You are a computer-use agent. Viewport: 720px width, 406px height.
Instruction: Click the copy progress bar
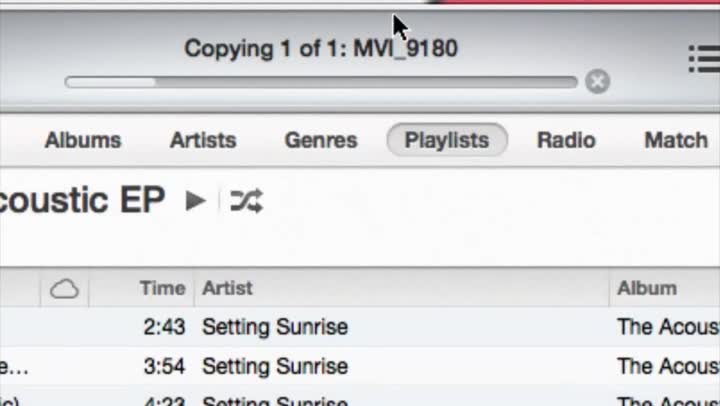(321, 82)
